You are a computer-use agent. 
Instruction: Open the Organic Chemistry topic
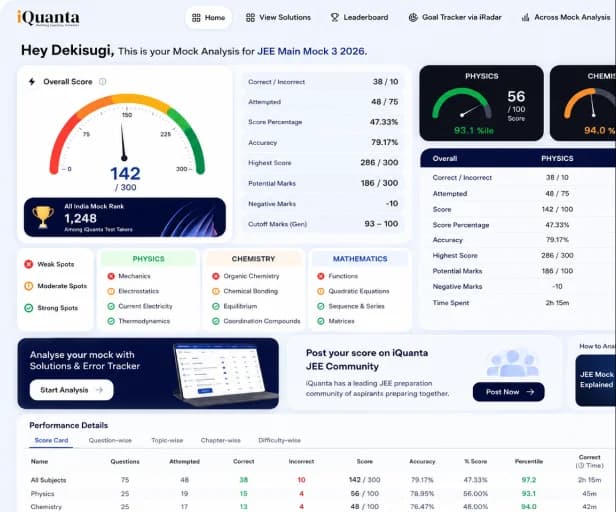tap(246, 276)
